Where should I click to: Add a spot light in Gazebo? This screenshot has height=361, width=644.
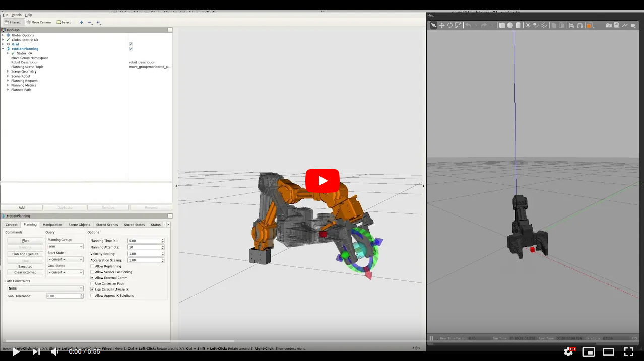536,25
